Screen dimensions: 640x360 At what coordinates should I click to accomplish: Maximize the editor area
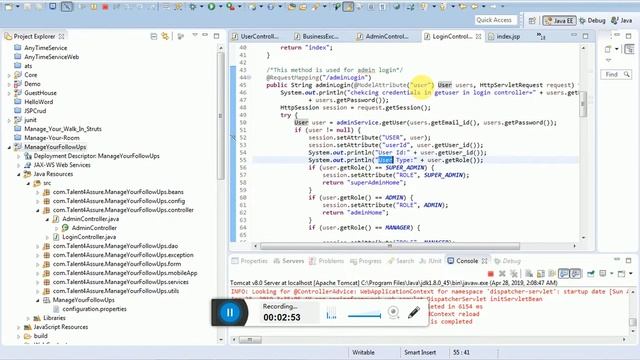(x=585, y=36)
